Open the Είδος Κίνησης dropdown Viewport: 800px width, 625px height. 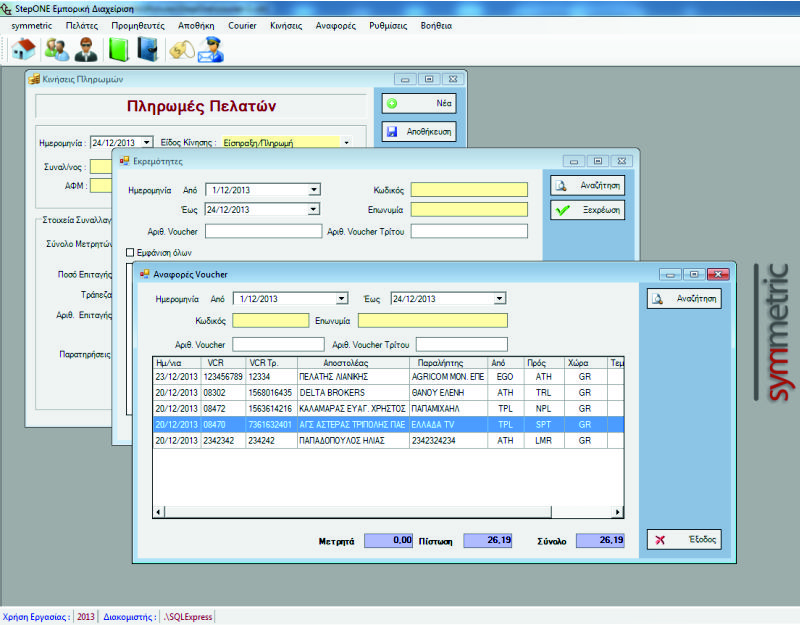click(x=346, y=142)
